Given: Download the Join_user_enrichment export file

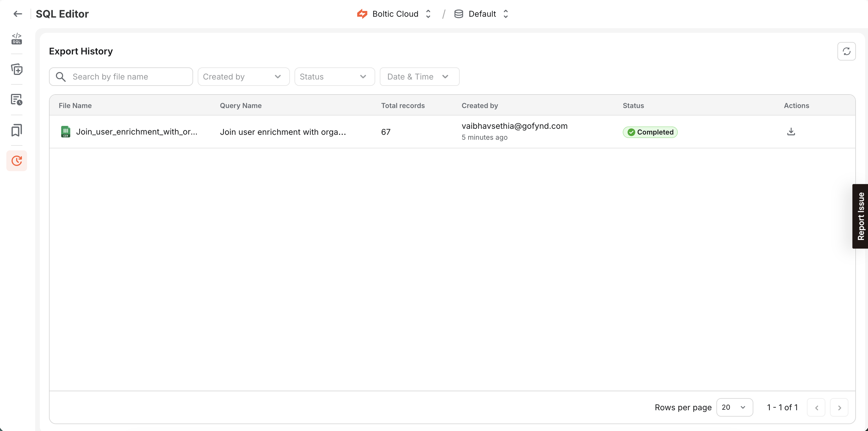Looking at the screenshot, I should 791,131.
